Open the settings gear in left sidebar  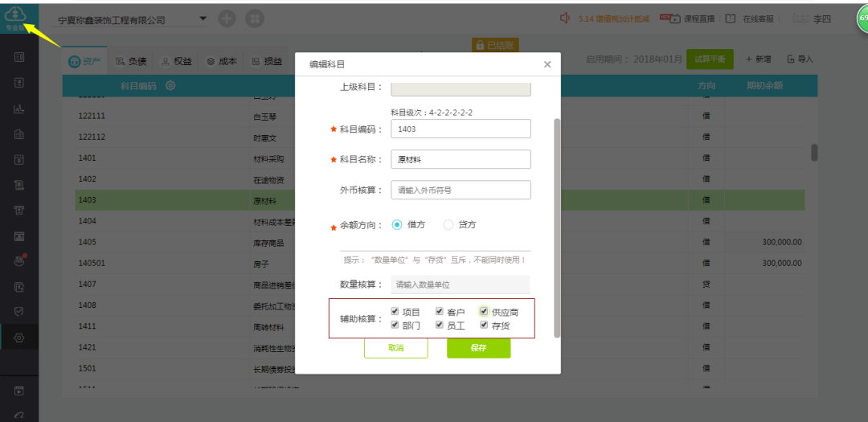point(18,338)
